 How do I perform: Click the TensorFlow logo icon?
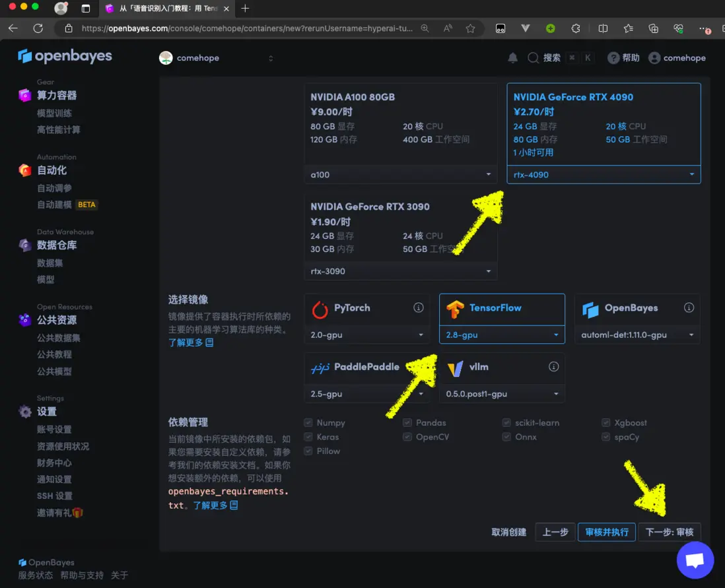point(455,310)
